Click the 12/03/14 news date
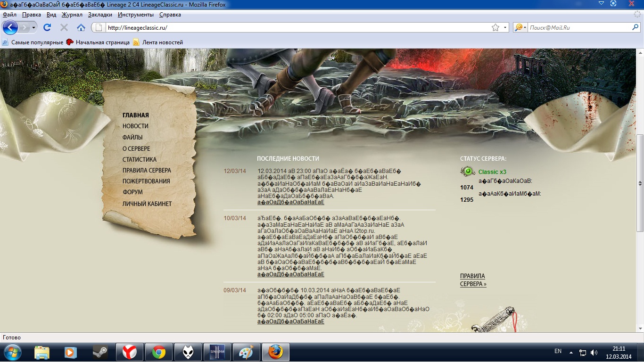Viewport: 644px width, 362px height. [x=235, y=171]
